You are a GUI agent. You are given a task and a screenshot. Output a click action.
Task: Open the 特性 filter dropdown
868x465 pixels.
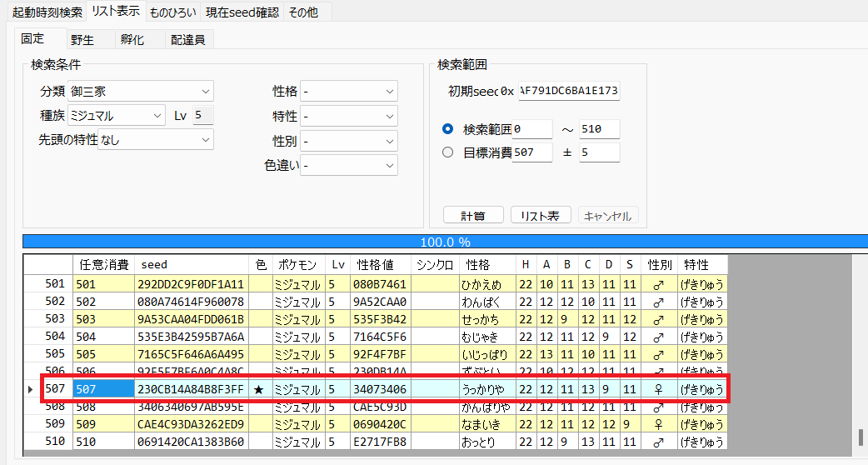tap(349, 117)
